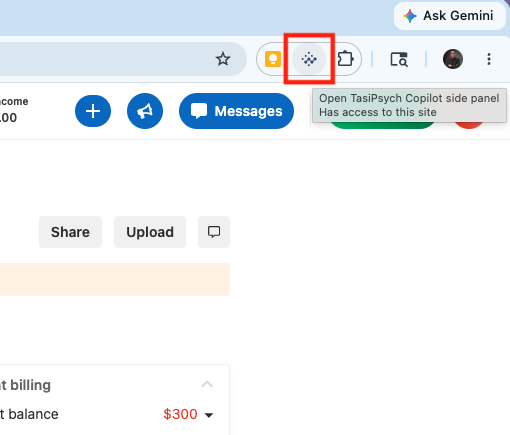The width and height of the screenshot is (510, 435).
Task: Open the Chrome profile avatar
Action: coord(453,59)
